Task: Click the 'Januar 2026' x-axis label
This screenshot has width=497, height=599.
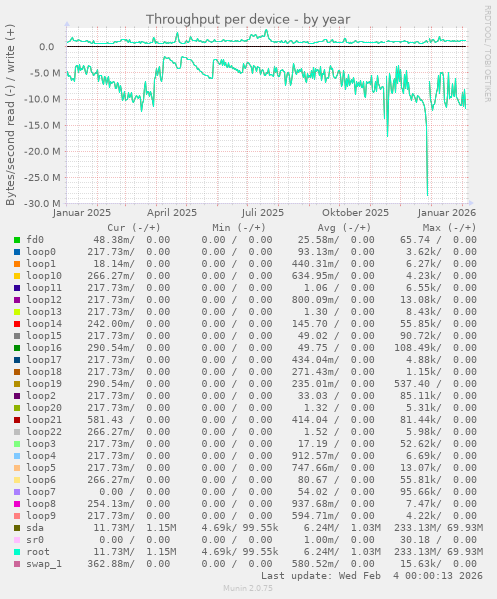Action: coord(447,212)
